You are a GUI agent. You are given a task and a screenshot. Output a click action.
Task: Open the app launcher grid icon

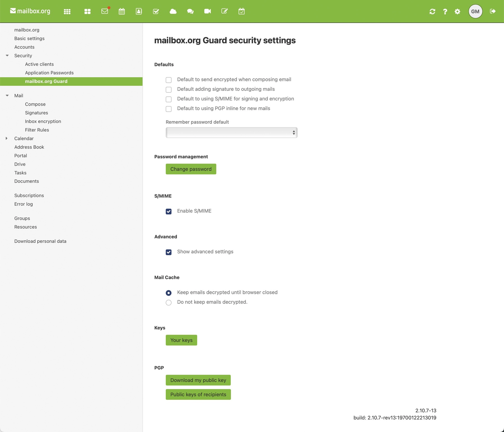coord(67,11)
